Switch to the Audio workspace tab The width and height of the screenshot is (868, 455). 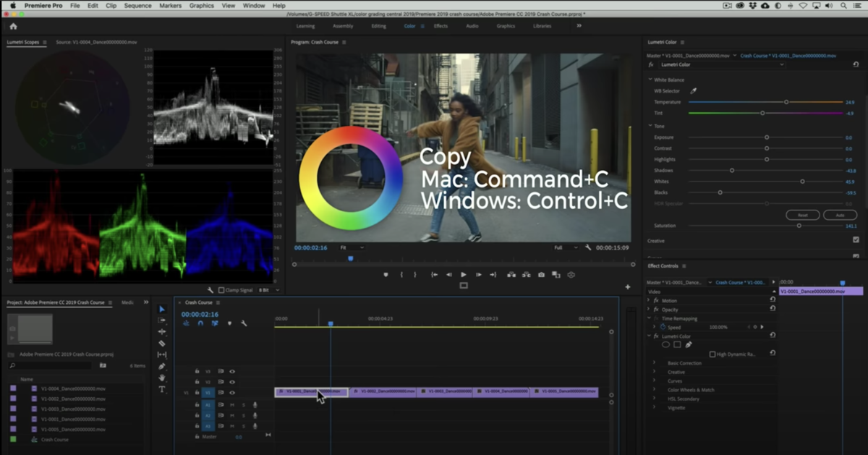pyautogui.click(x=472, y=26)
